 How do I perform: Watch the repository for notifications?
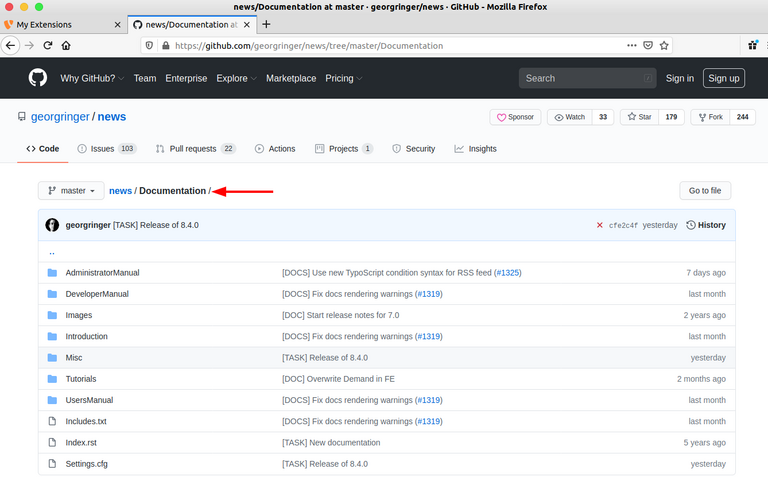[x=570, y=117]
